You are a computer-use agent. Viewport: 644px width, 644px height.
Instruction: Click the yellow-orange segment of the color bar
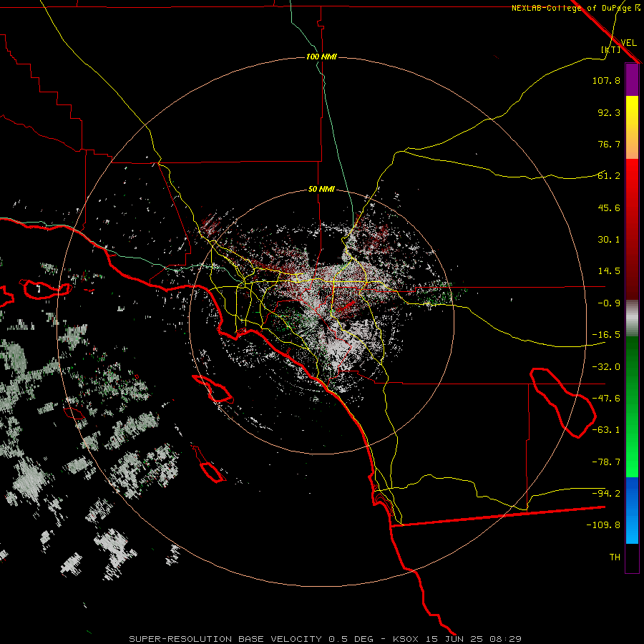(x=632, y=127)
